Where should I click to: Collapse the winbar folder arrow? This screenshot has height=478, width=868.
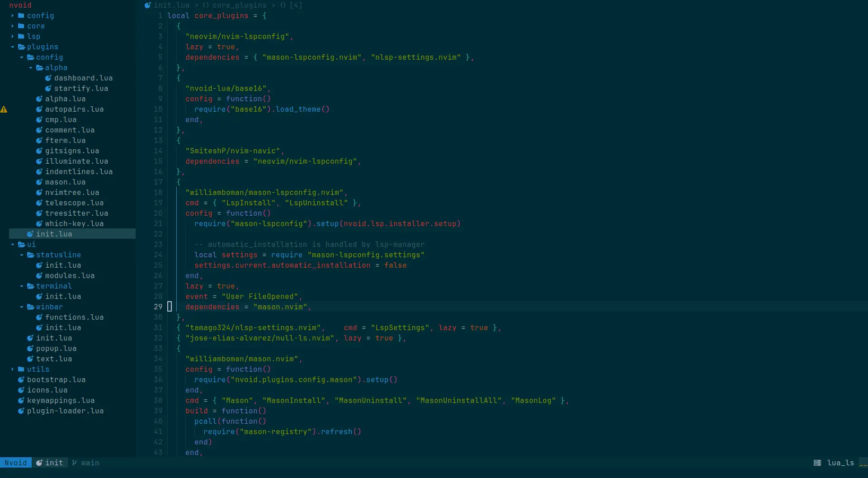tap(22, 307)
